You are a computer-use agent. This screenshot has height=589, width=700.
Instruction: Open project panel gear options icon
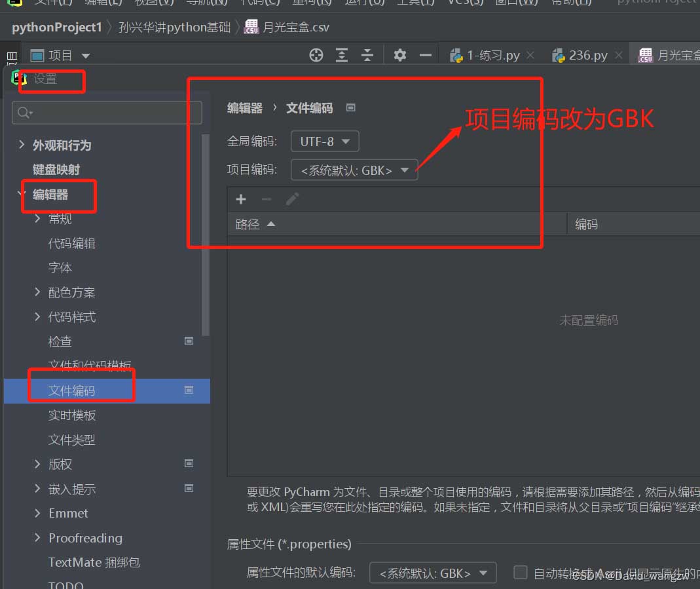click(400, 56)
